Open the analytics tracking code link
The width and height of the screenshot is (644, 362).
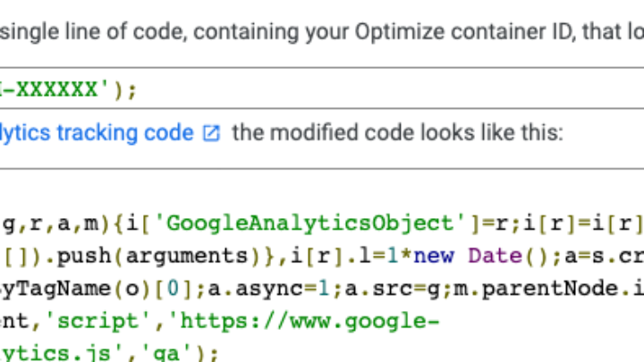click(x=97, y=133)
